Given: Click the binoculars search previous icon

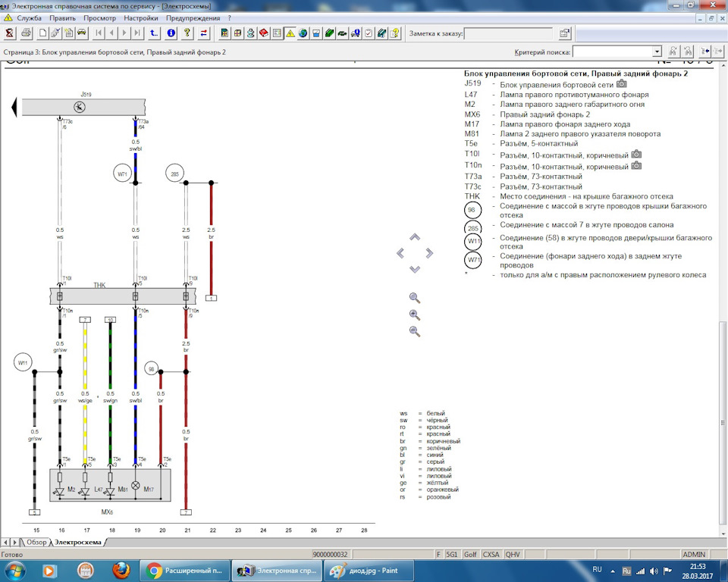Looking at the screenshot, I should coord(688,52).
